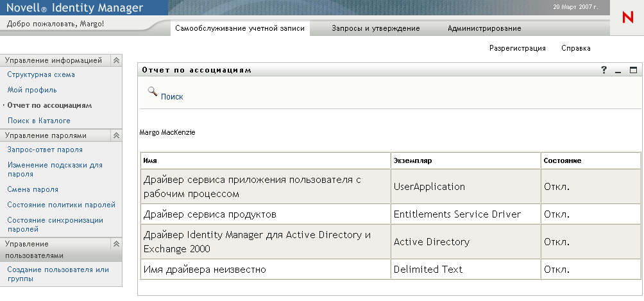Switch to Администрирование tab
The width and height of the screenshot is (644, 301).
(484, 28)
